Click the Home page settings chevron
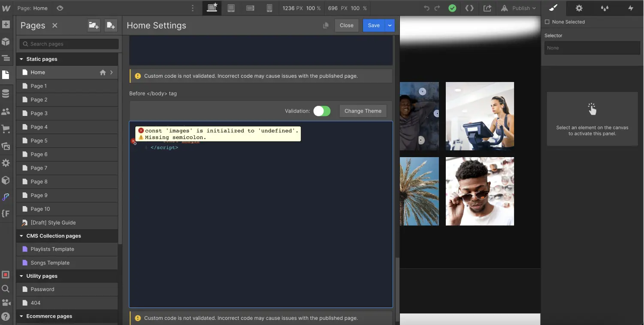The width and height of the screenshot is (644, 325). click(112, 73)
